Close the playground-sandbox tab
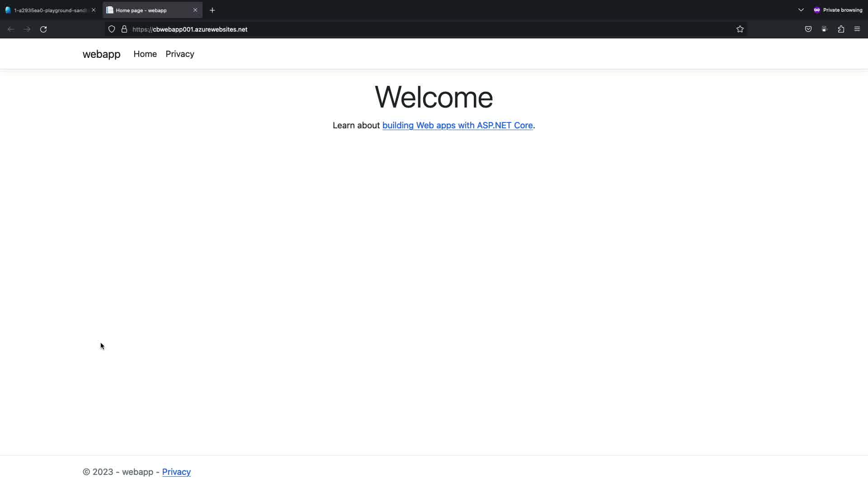 coord(94,10)
